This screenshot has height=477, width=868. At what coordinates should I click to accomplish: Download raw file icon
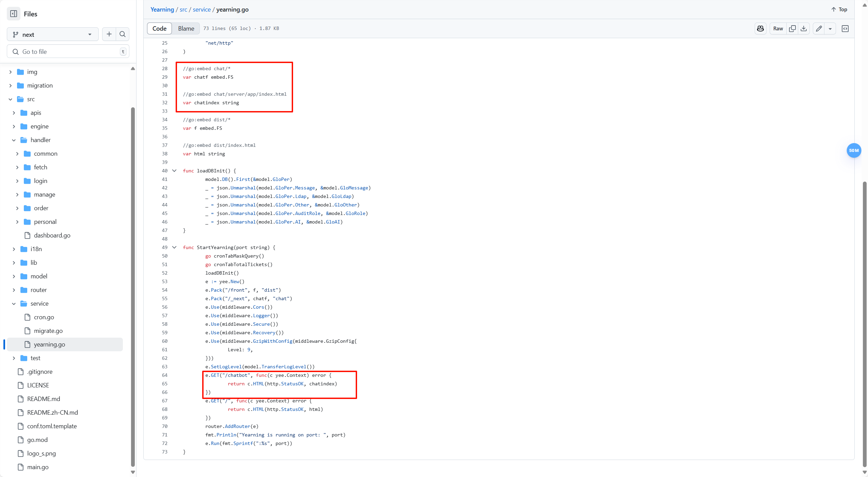[x=804, y=29]
